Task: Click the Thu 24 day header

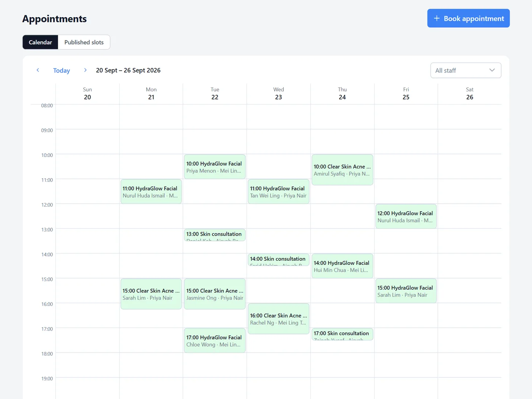Action: [342, 93]
